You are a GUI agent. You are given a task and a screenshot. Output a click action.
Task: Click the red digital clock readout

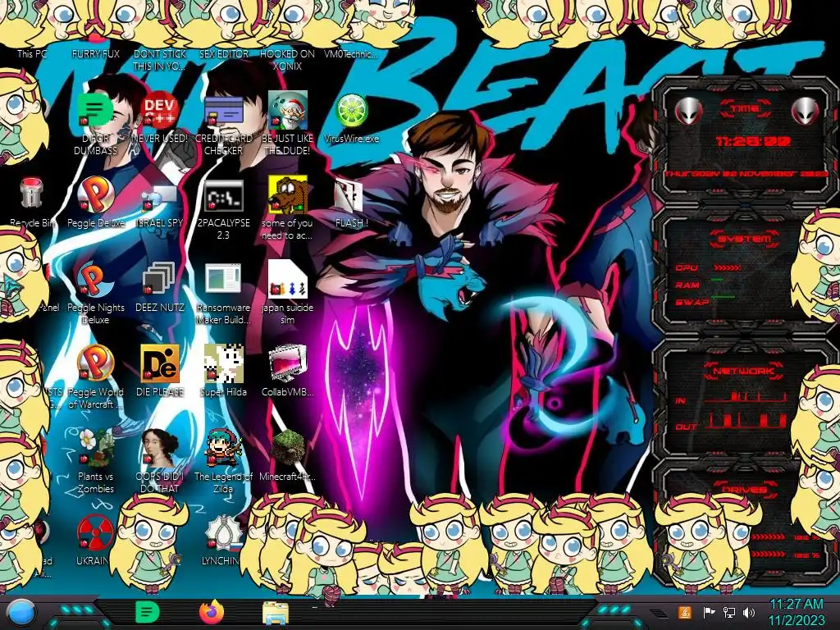(753, 141)
